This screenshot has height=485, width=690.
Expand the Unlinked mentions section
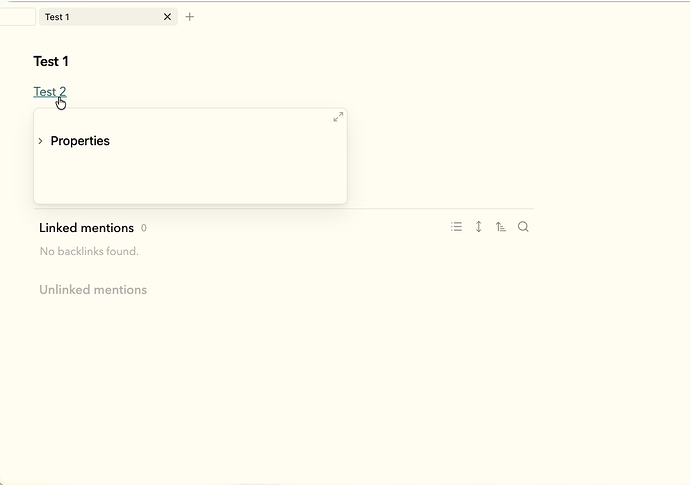[x=93, y=290]
